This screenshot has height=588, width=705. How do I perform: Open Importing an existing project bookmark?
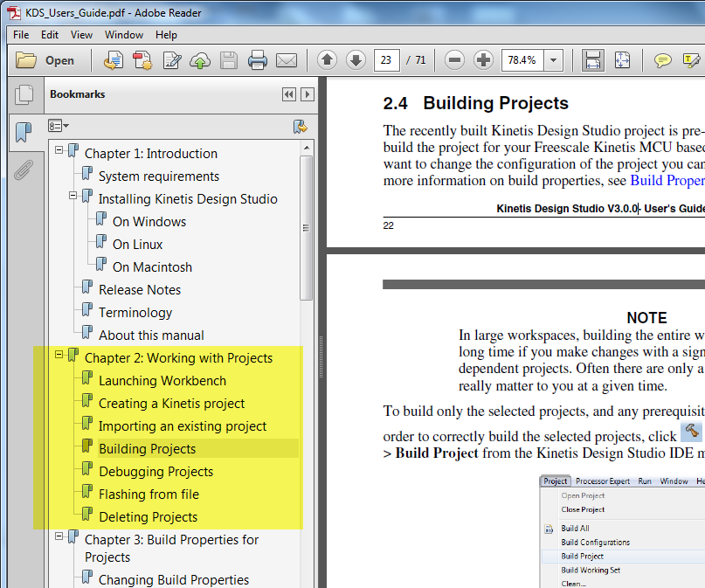[x=183, y=425]
